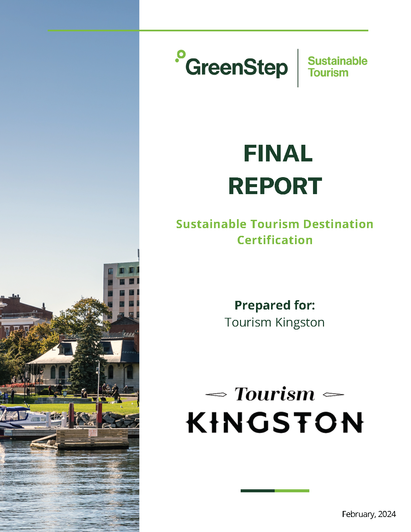
Task: Click the 'February, 2024' date
Action: pos(369,514)
